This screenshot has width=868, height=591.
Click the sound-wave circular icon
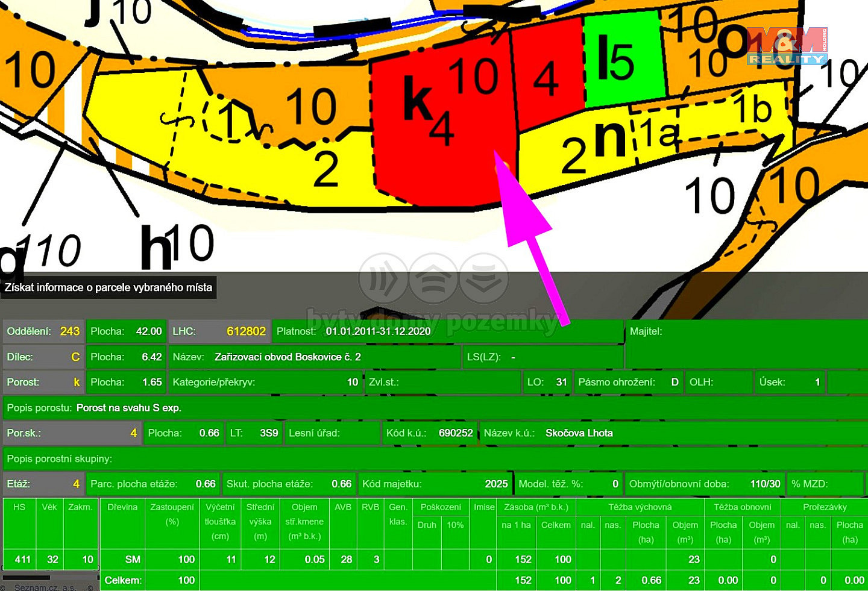pyautogui.click(x=383, y=279)
